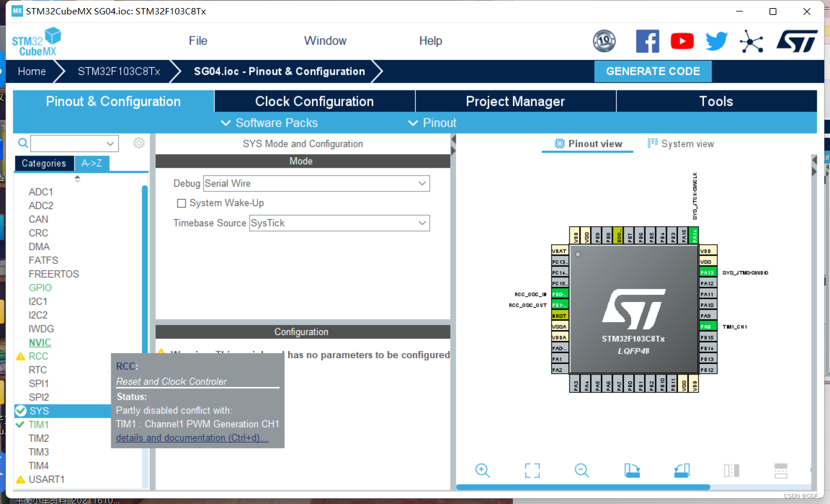Zoom out of the chip pinout view
This screenshot has width=830, height=504.
[x=582, y=471]
